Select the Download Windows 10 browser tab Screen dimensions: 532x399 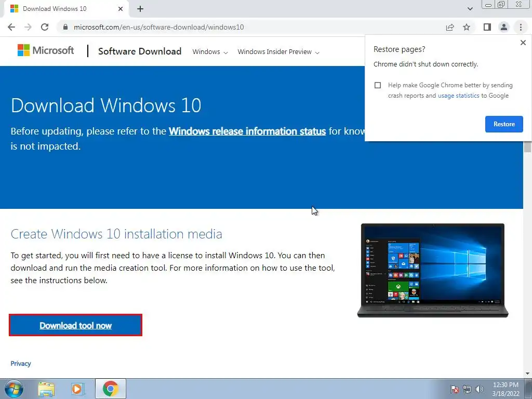coord(66,9)
